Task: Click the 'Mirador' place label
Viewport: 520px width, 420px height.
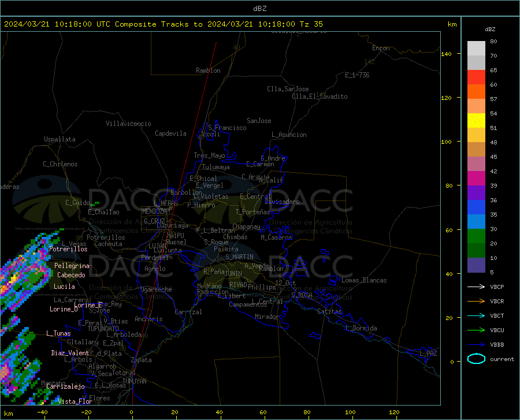Action: tap(267, 317)
